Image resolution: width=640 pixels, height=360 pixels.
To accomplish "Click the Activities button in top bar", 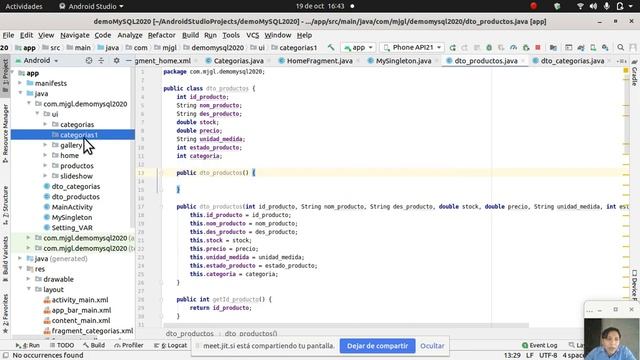I will click(24, 6).
